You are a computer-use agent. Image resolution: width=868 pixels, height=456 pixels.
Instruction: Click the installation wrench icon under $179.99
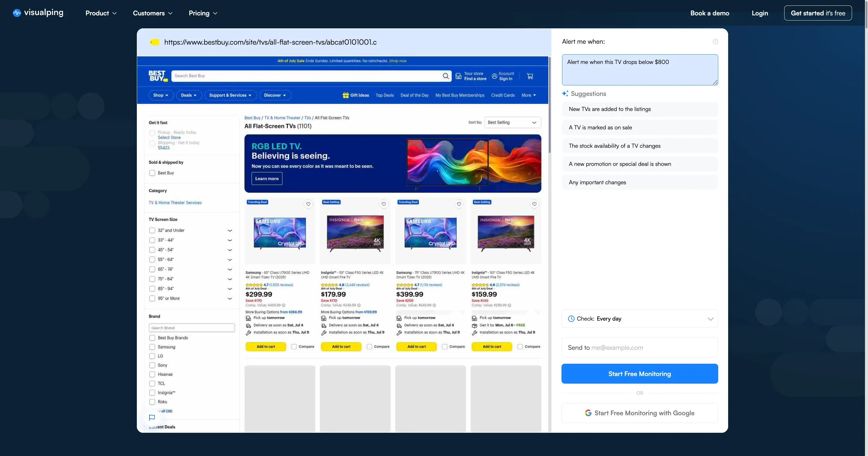pyautogui.click(x=324, y=333)
